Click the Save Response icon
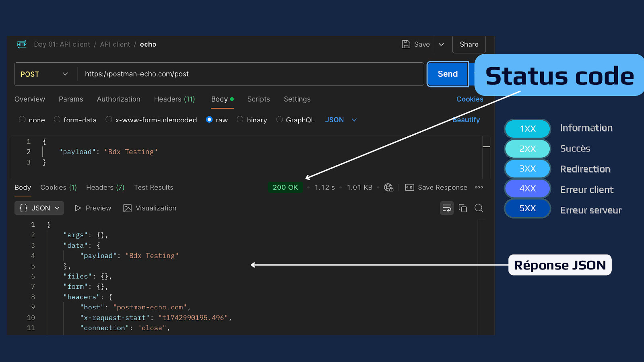Image resolution: width=644 pixels, height=362 pixels. click(409, 187)
